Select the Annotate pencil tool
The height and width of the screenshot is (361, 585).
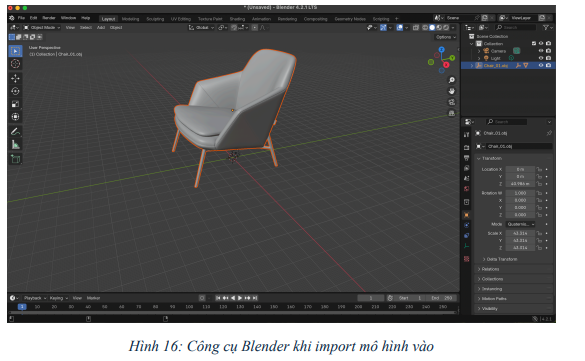click(x=15, y=131)
